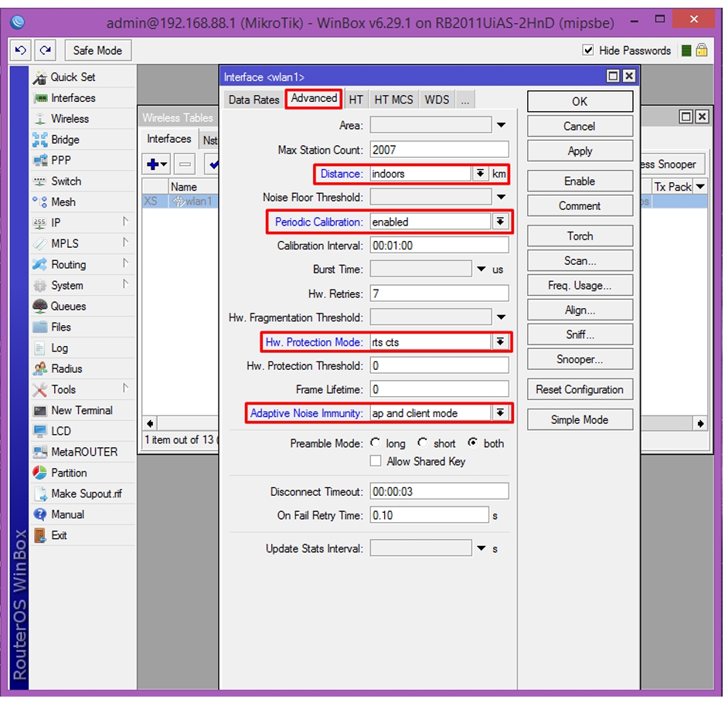Click the Apply button

coord(580,151)
